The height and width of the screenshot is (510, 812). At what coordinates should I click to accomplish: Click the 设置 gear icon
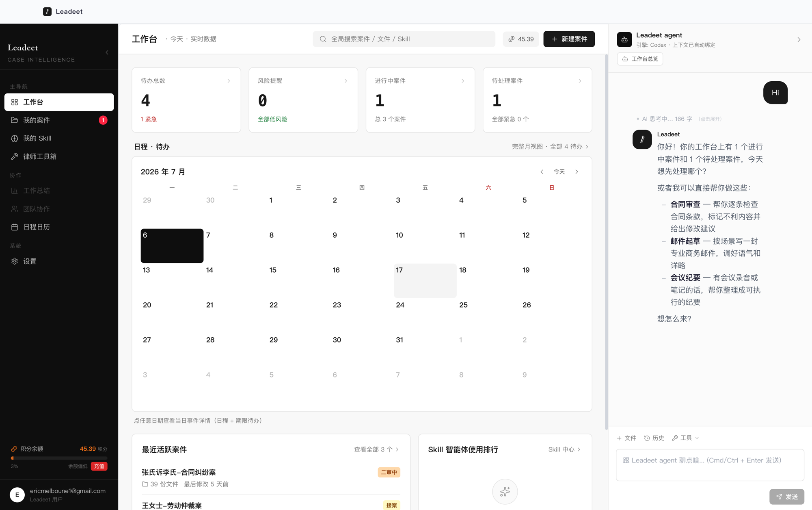tap(15, 261)
